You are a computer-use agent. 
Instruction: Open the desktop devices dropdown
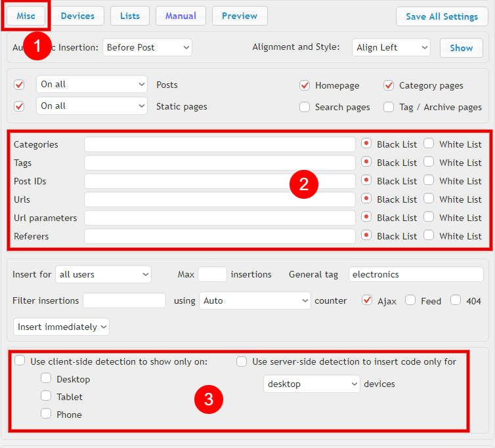(x=312, y=384)
